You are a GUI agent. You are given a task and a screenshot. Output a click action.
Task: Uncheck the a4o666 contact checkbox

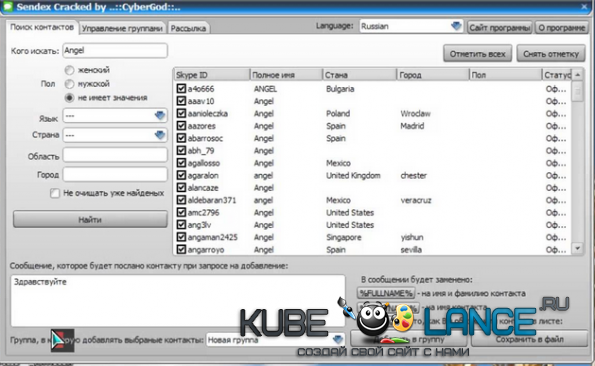pyautogui.click(x=181, y=89)
